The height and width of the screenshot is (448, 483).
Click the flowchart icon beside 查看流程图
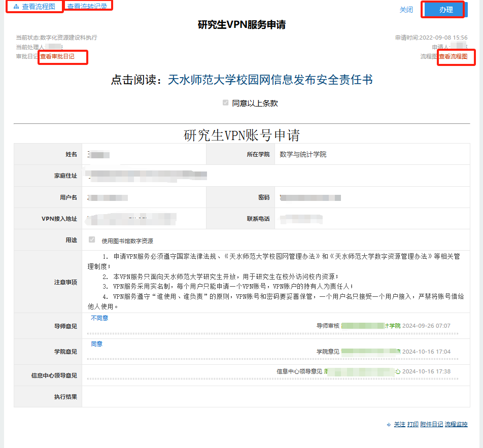click(16, 7)
